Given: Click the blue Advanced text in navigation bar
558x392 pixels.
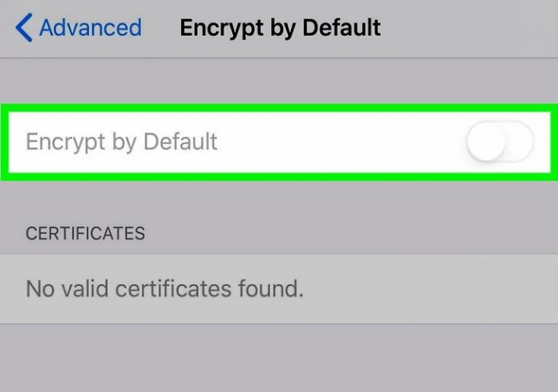Looking at the screenshot, I should coord(90,28).
